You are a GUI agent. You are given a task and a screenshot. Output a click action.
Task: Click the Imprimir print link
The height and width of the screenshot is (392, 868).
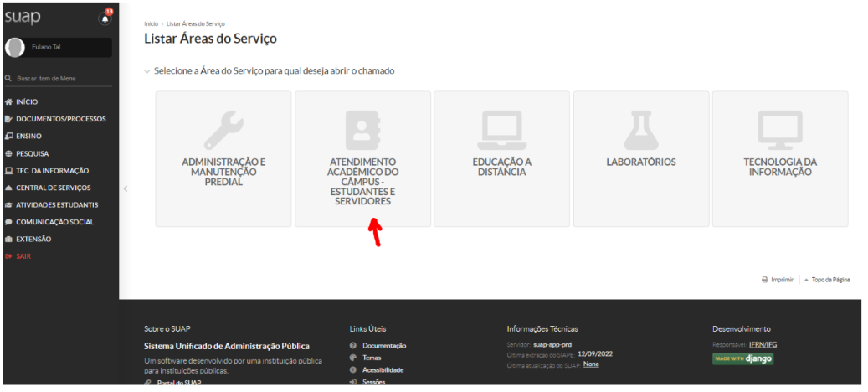pos(781,280)
